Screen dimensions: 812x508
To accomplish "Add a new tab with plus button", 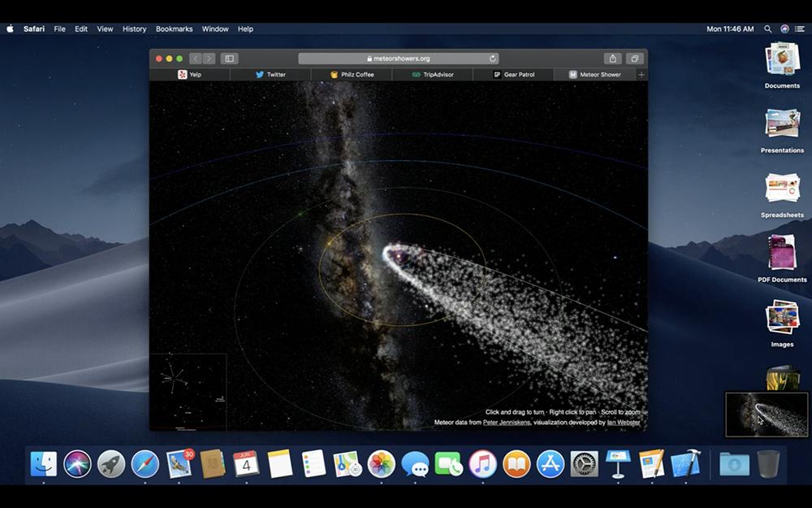I will pyautogui.click(x=641, y=75).
